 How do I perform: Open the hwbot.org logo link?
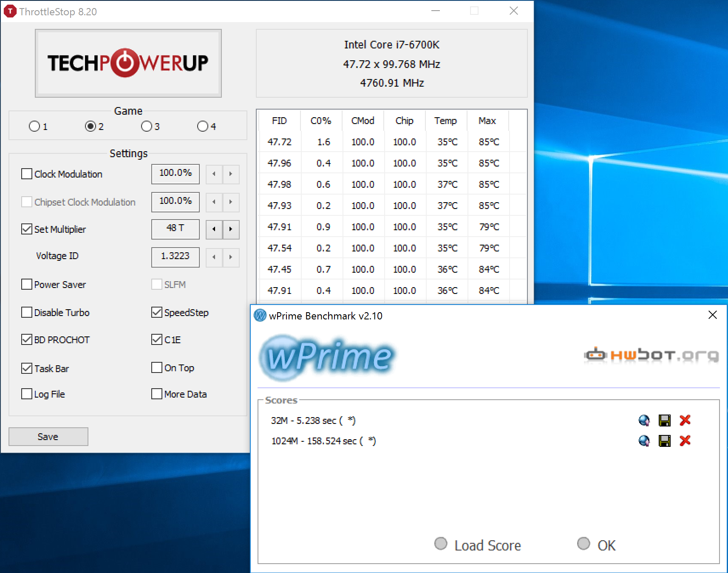[x=652, y=355]
